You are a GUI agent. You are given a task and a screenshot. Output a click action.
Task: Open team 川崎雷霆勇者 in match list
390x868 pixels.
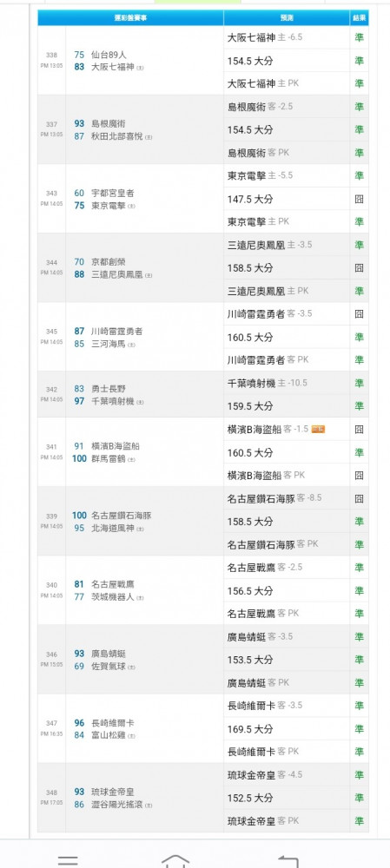[117, 331]
